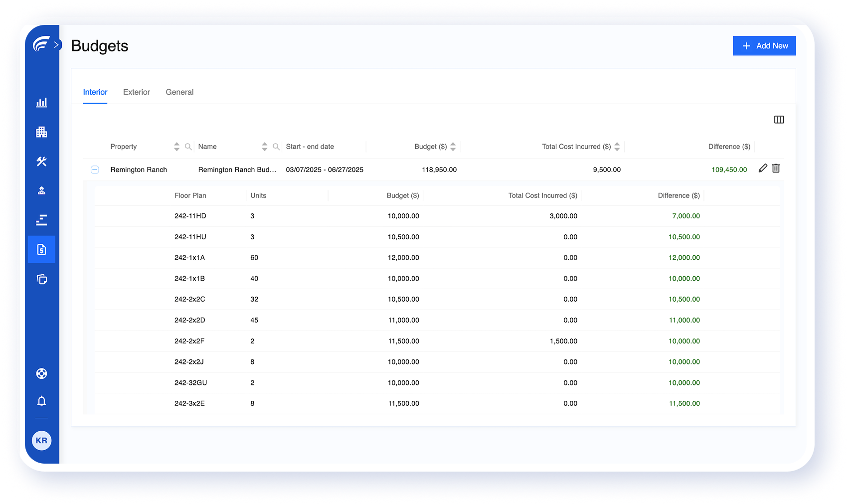Image resolution: width=847 pixels, height=504 pixels.
Task: Select floor plan 242-3x2E
Action: tap(189, 404)
